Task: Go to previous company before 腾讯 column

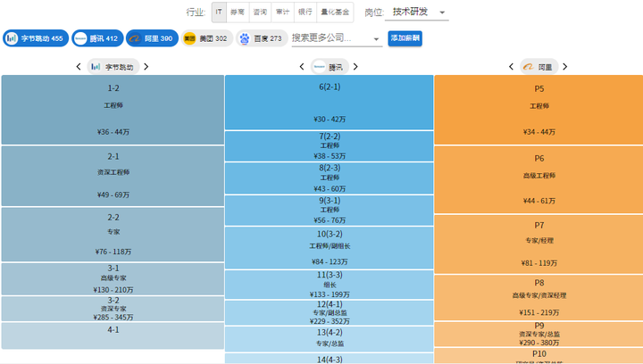Action: tap(302, 66)
